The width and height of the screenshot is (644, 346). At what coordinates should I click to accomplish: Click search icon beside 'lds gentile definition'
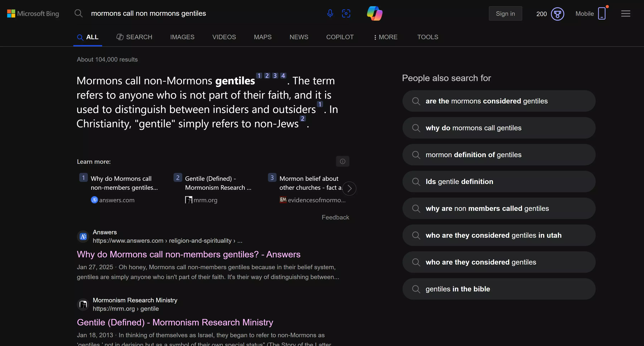(x=416, y=182)
